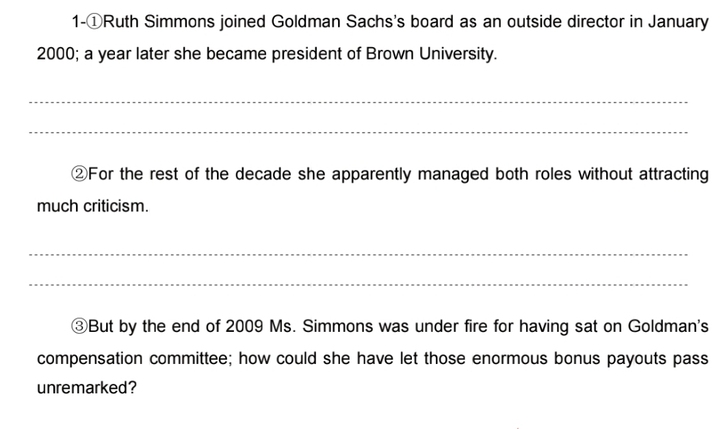Click "2009" in the third sentence
The width and height of the screenshot is (728, 429).
(244, 326)
